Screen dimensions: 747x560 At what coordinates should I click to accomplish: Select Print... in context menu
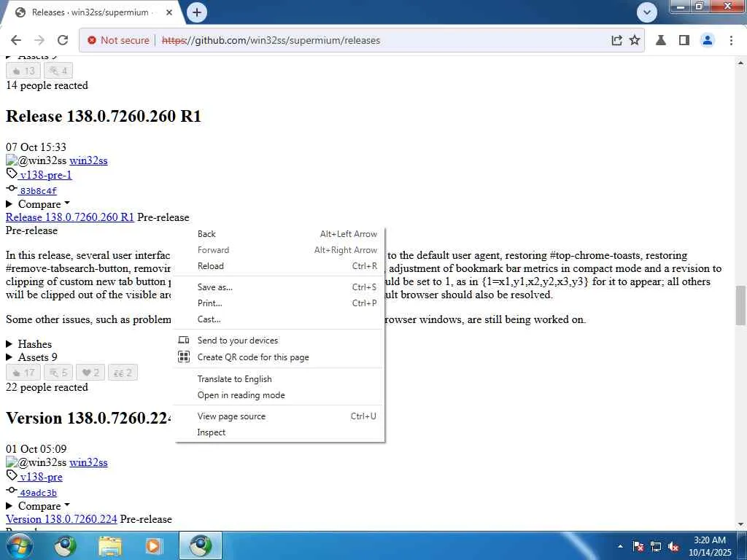[x=279, y=303]
